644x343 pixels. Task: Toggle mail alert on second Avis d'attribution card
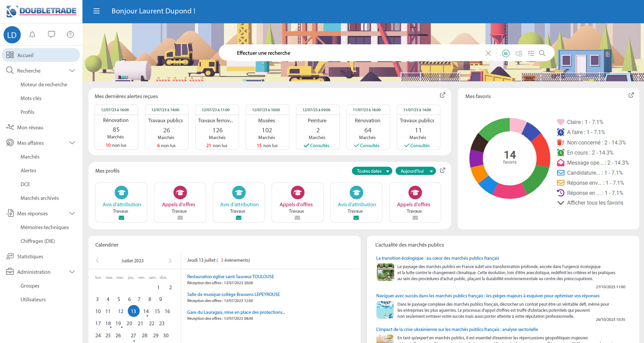[x=239, y=218]
